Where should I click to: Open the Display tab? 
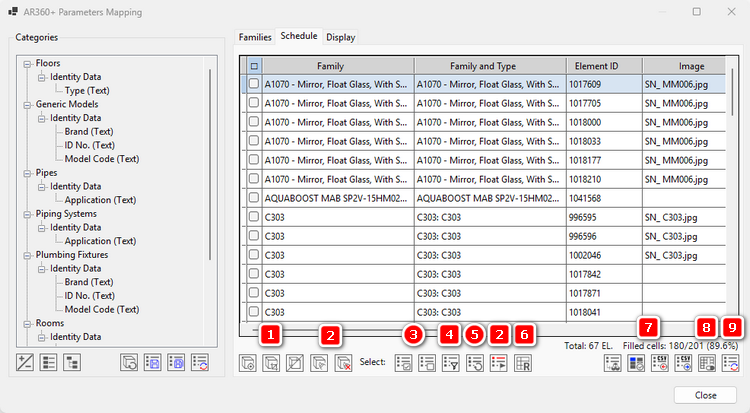341,37
